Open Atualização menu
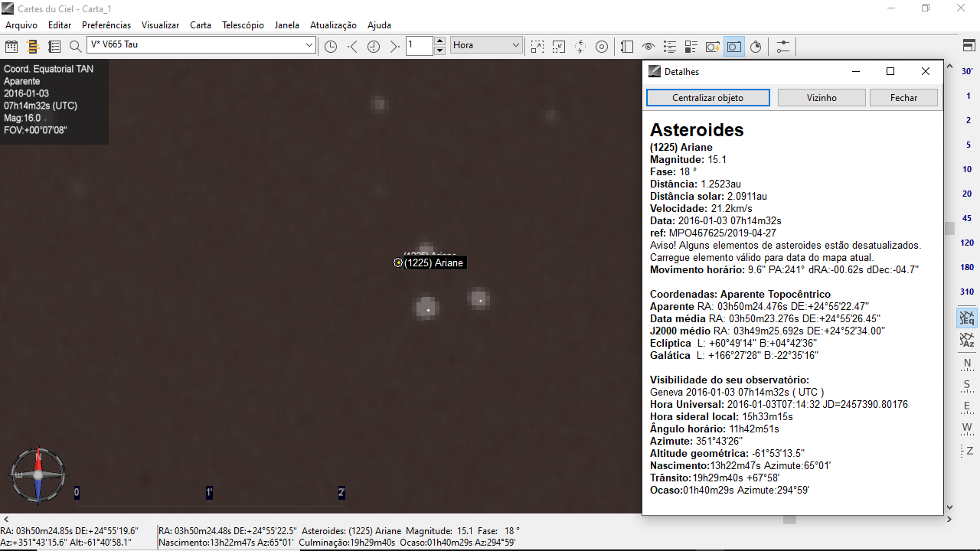This screenshot has height=551, width=980. coord(333,25)
